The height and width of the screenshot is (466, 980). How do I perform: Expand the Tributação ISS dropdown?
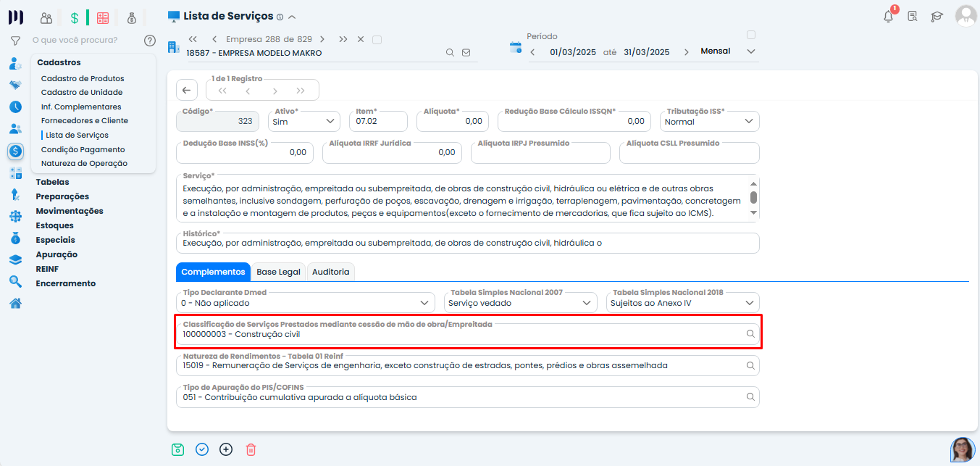tap(709, 122)
